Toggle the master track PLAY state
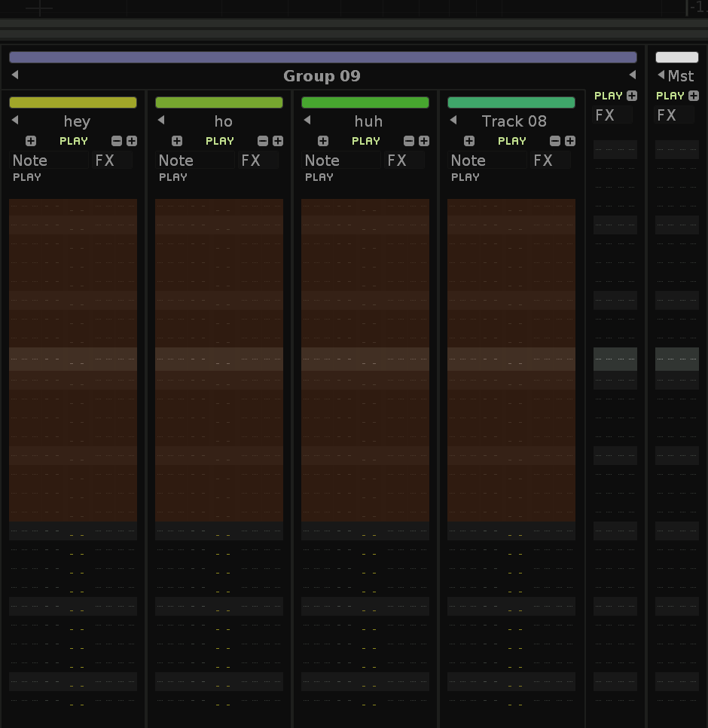 point(670,96)
